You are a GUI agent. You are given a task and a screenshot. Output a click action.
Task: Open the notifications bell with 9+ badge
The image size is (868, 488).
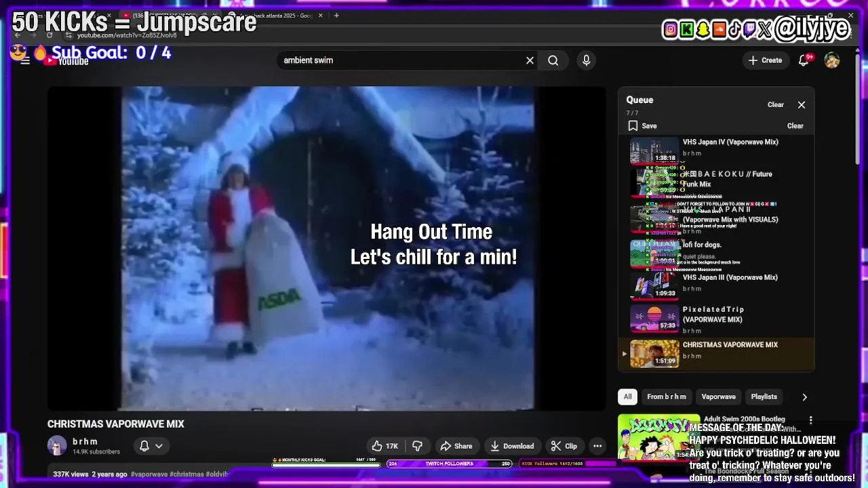pos(804,60)
